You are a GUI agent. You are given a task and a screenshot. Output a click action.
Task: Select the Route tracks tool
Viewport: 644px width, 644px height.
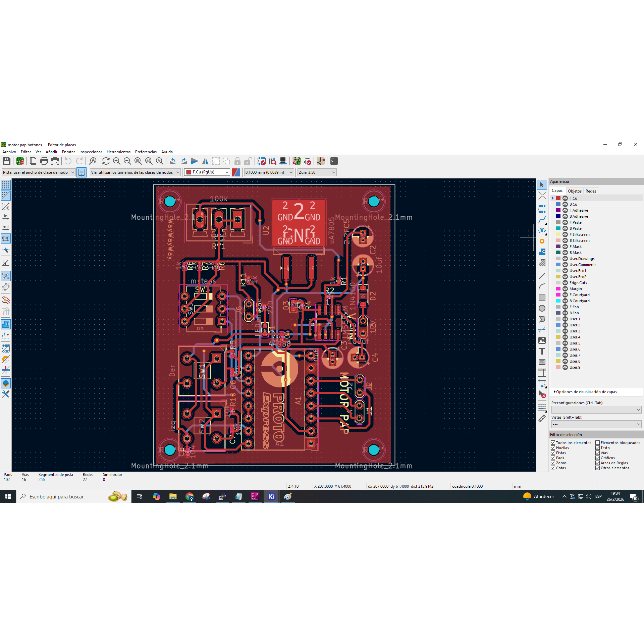542,220
